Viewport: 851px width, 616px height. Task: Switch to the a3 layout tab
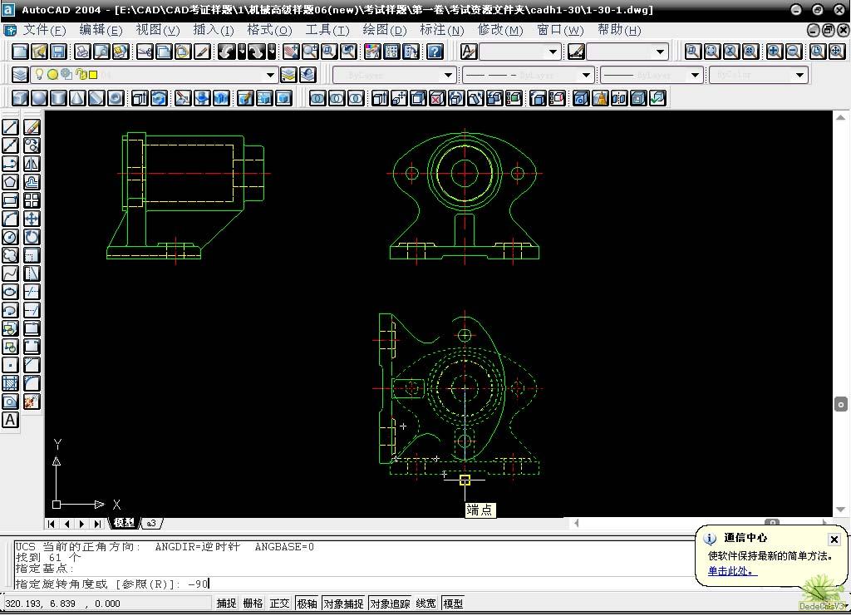(151, 524)
